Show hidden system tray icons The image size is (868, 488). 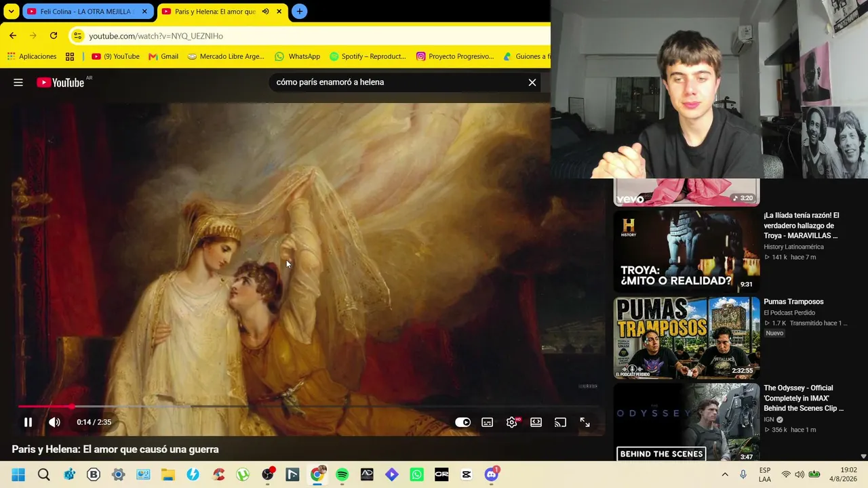click(x=724, y=474)
